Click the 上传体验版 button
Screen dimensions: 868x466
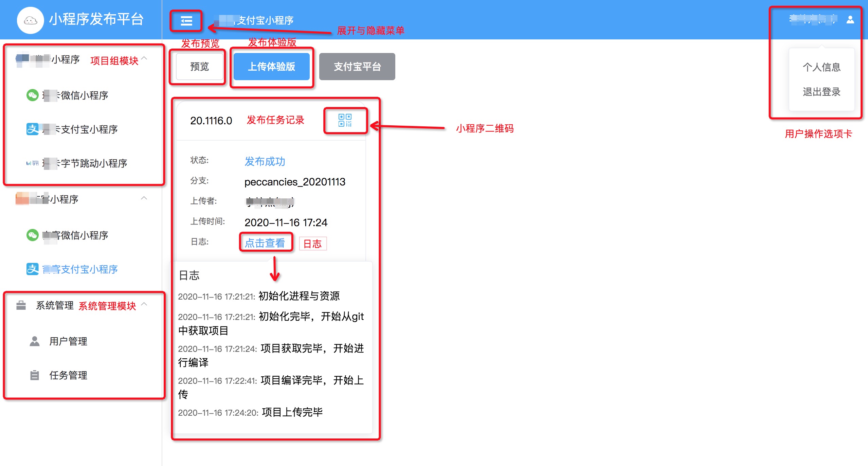(271, 67)
